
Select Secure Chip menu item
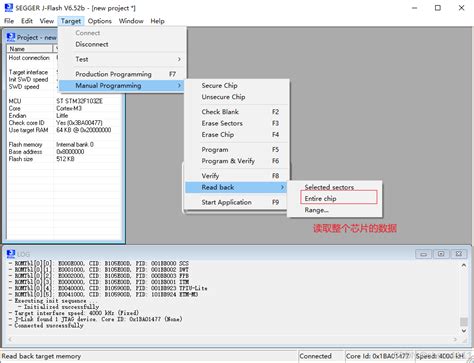pyautogui.click(x=237, y=86)
